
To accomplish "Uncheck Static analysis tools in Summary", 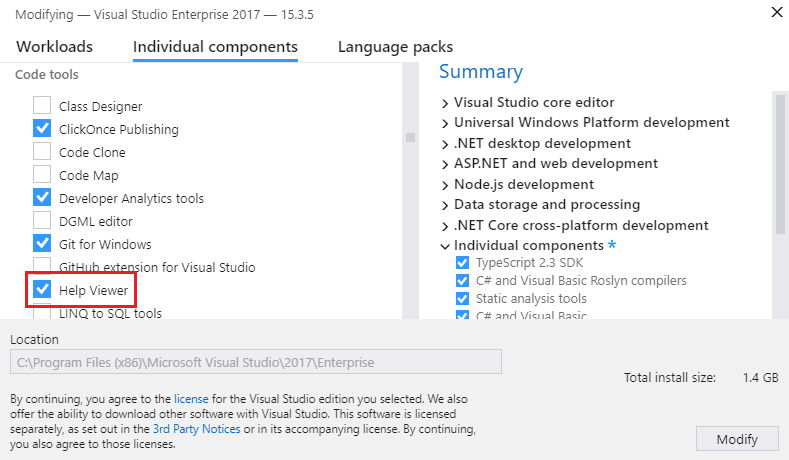I will (462, 299).
